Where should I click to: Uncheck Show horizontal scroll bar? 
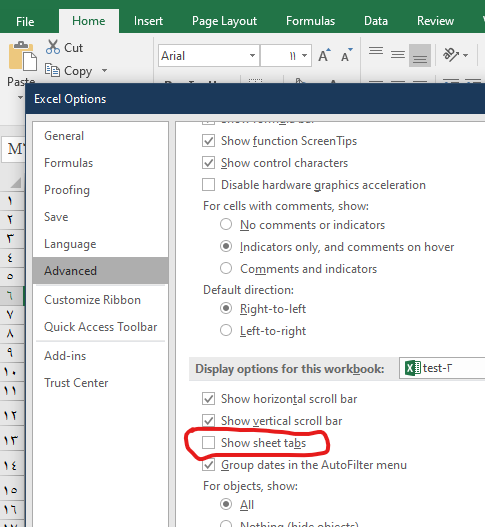tap(208, 399)
